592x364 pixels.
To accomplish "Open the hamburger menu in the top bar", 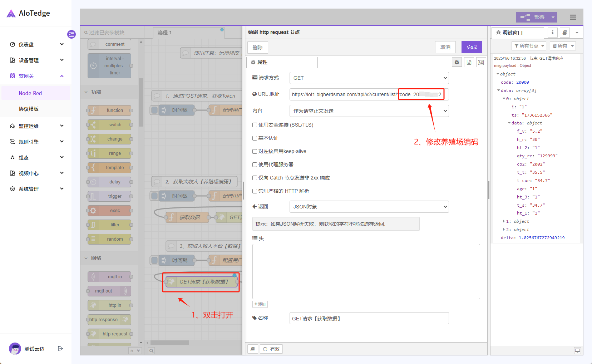I will point(573,17).
